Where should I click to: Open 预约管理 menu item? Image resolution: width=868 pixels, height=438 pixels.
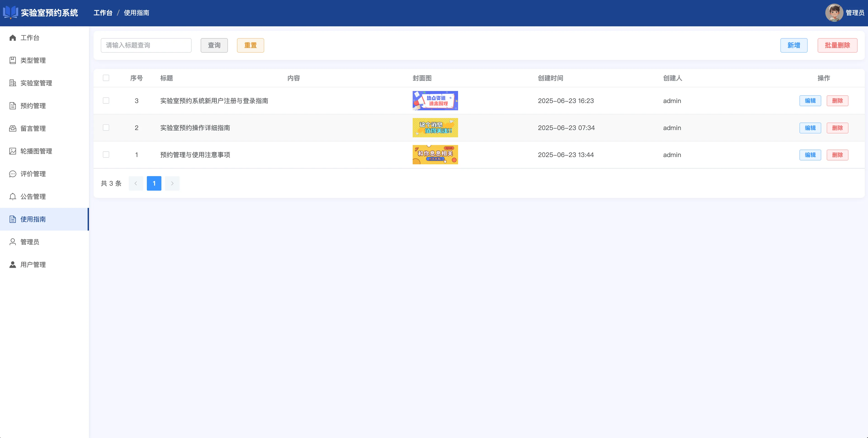pos(33,106)
